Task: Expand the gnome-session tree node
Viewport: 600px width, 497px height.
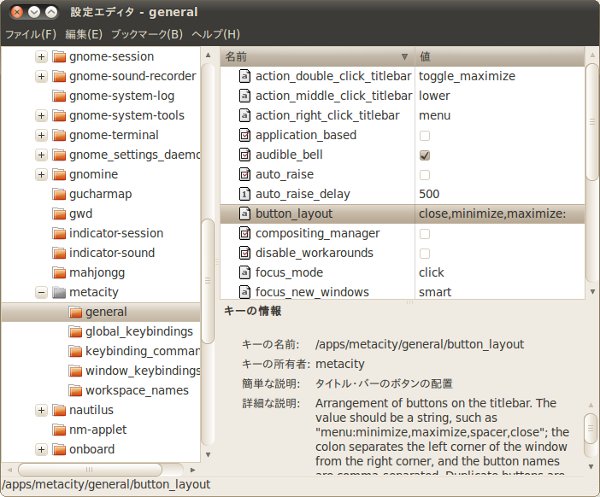Action: click(x=41, y=56)
